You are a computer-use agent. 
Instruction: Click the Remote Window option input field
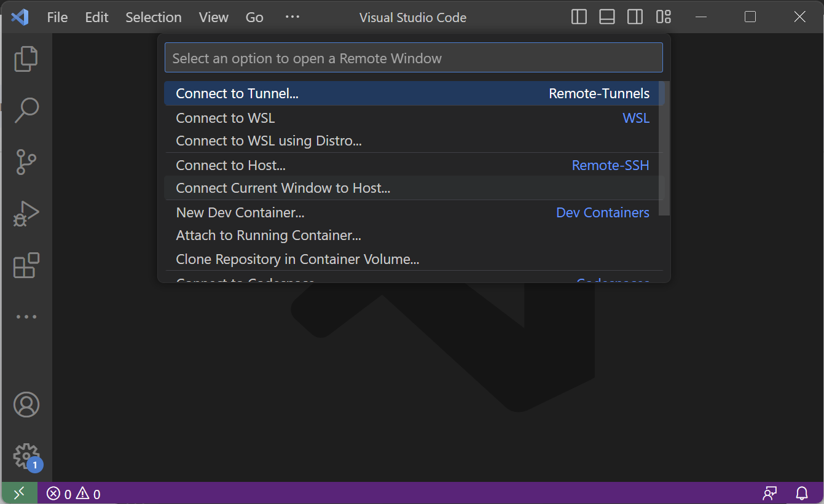[414, 58]
